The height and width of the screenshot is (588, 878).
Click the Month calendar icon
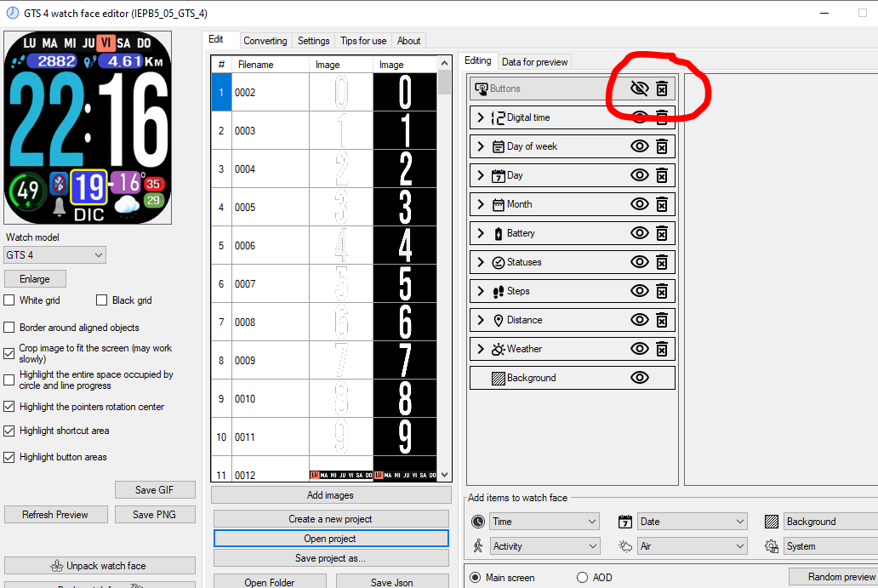pos(498,204)
